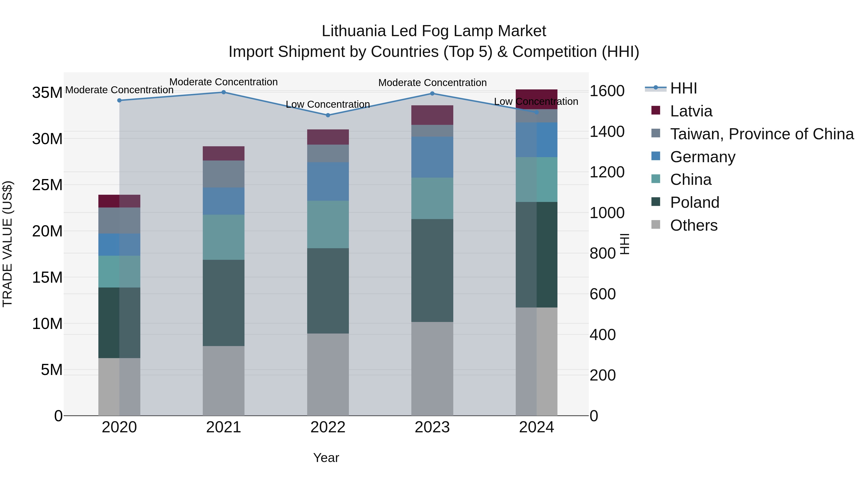
Task: Click the 1000 right axis tick label
Action: coord(607,213)
